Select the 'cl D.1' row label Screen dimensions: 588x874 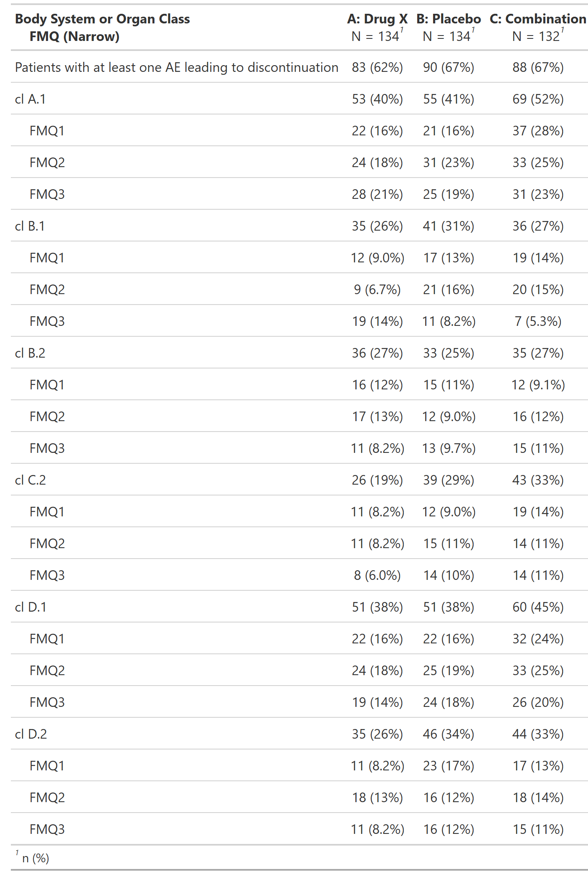[x=30, y=607]
